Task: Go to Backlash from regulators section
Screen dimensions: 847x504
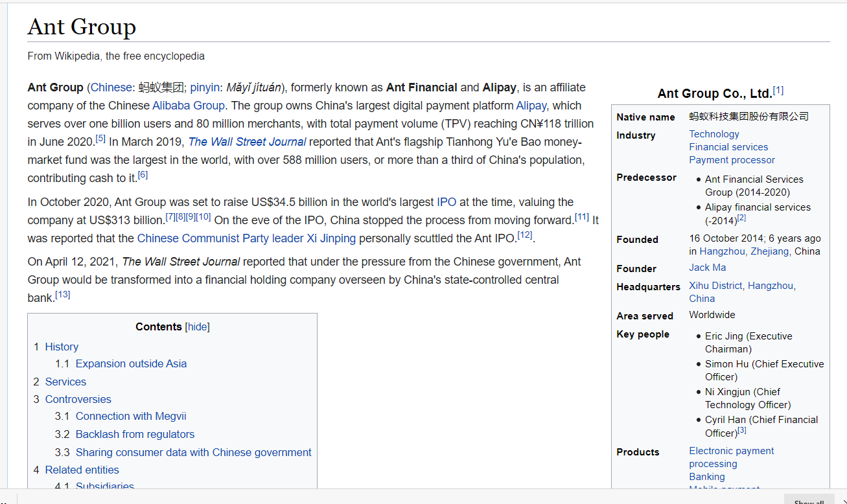Action: pos(135,435)
